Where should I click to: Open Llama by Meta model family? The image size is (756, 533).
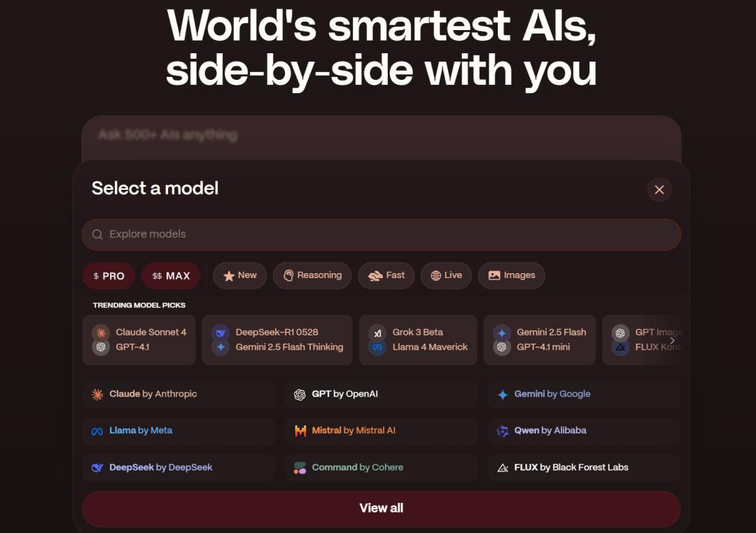point(179,431)
